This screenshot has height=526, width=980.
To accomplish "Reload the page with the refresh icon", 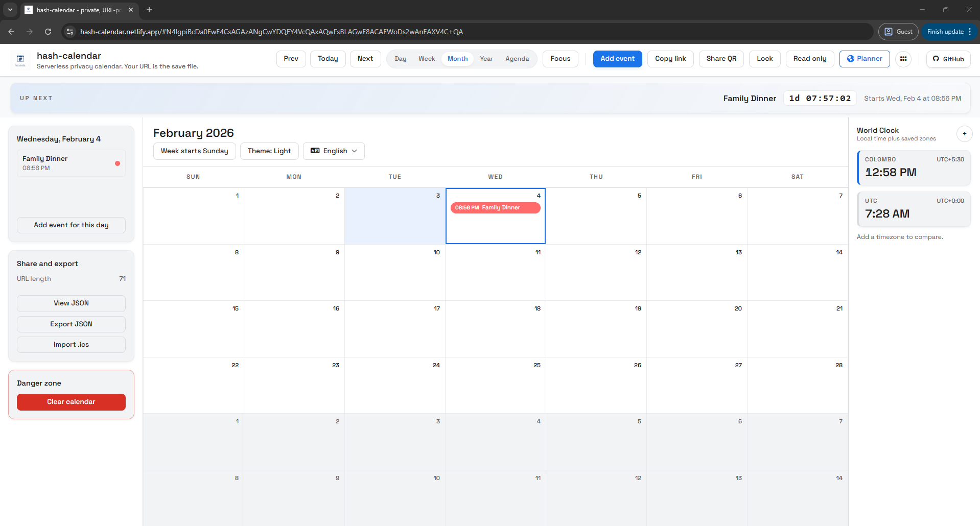I will (48, 32).
